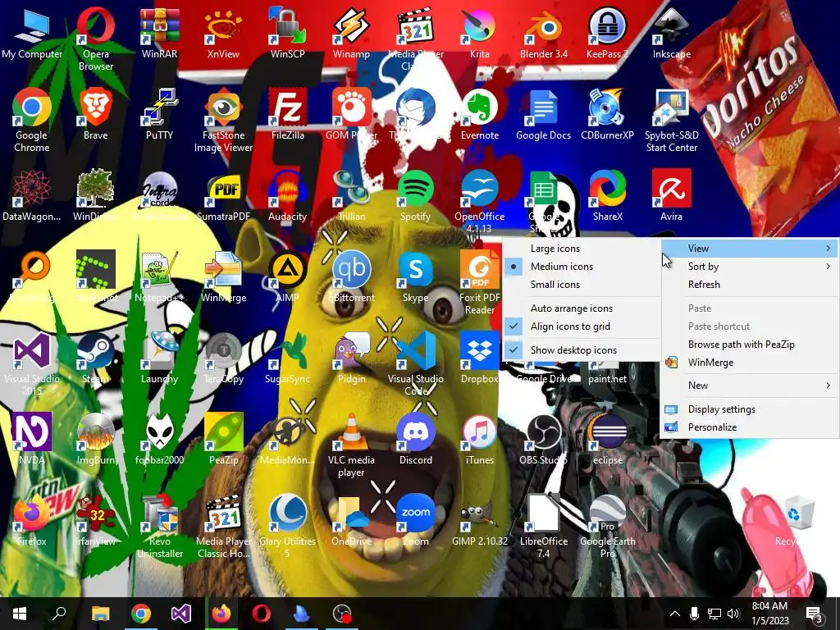Click the taskbar search button

(59, 614)
